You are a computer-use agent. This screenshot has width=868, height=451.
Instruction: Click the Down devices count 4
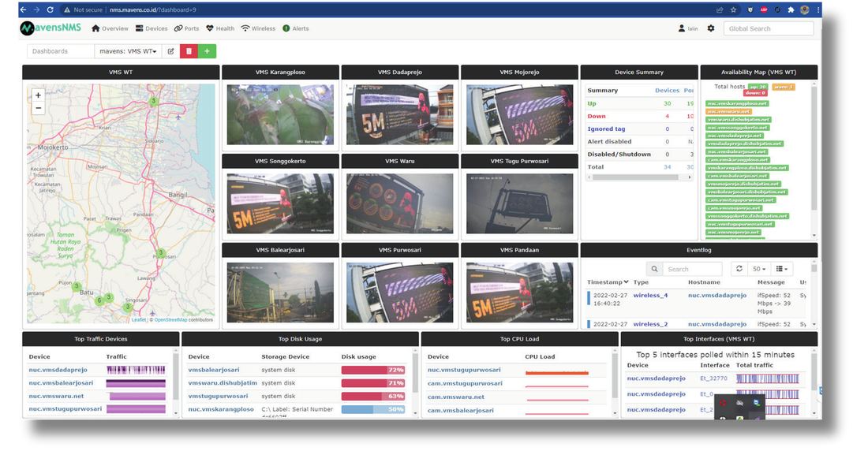tap(667, 116)
